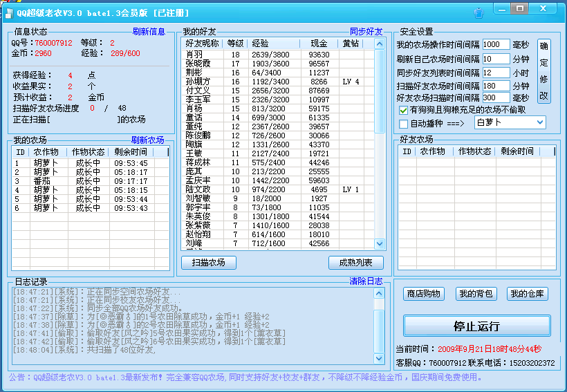
Task: Select friend row 孙堋方
Action: pyautogui.click(x=278, y=82)
